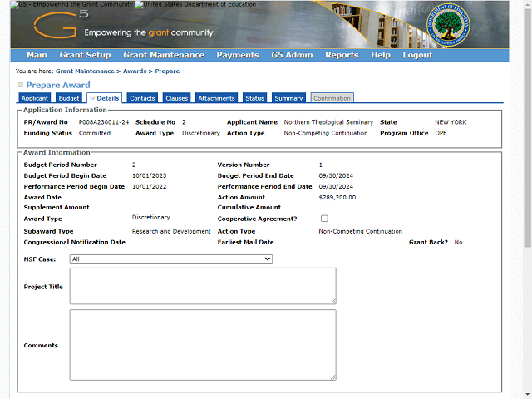Click inside the Comments text area
Image resolution: width=532 pixels, height=399 pixels.
point(203,344)
